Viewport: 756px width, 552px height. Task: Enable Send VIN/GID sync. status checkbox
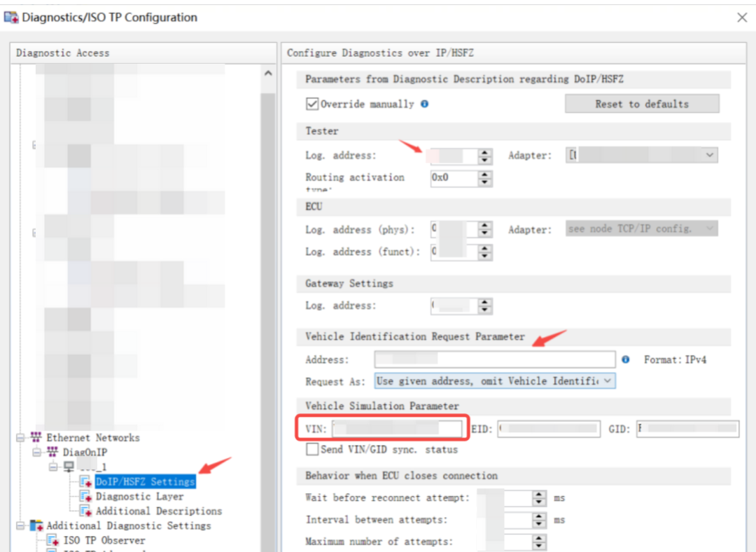[312, 449]
